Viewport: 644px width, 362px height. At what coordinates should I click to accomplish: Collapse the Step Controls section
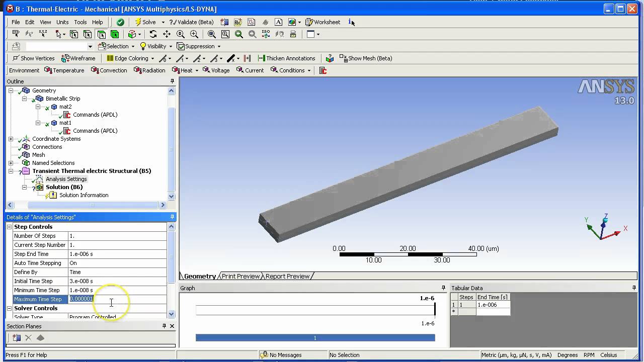coord(9,227)
